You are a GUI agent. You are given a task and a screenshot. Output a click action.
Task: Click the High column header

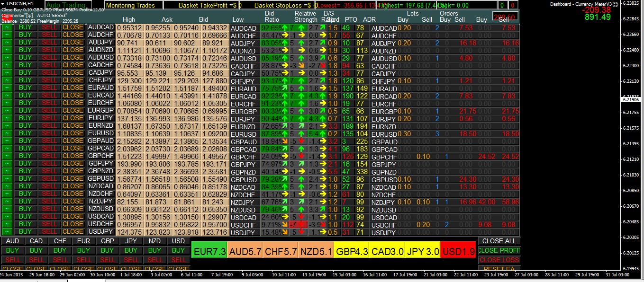pos(129,19)
